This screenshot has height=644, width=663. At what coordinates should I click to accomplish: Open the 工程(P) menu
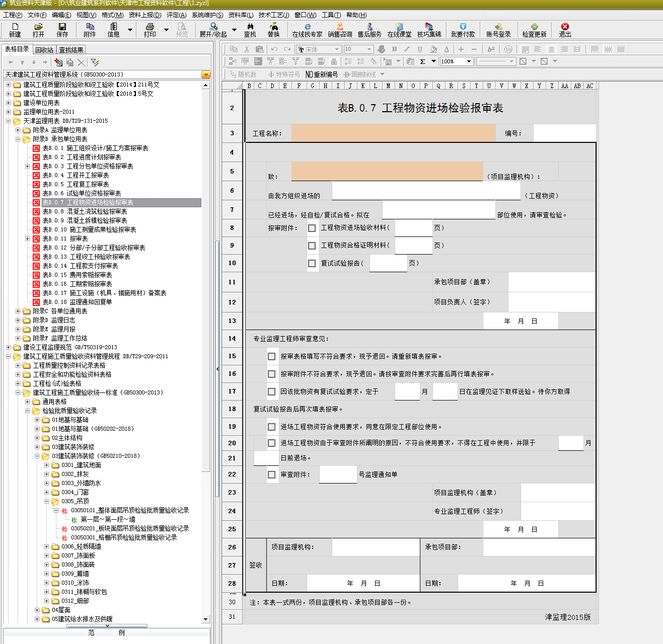click(x=13, y=15)
